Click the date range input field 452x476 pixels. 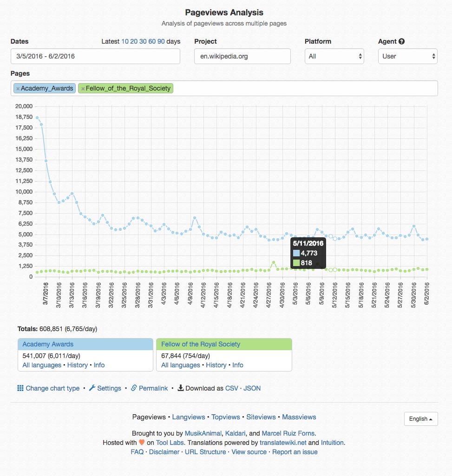(x=95, y=56)
